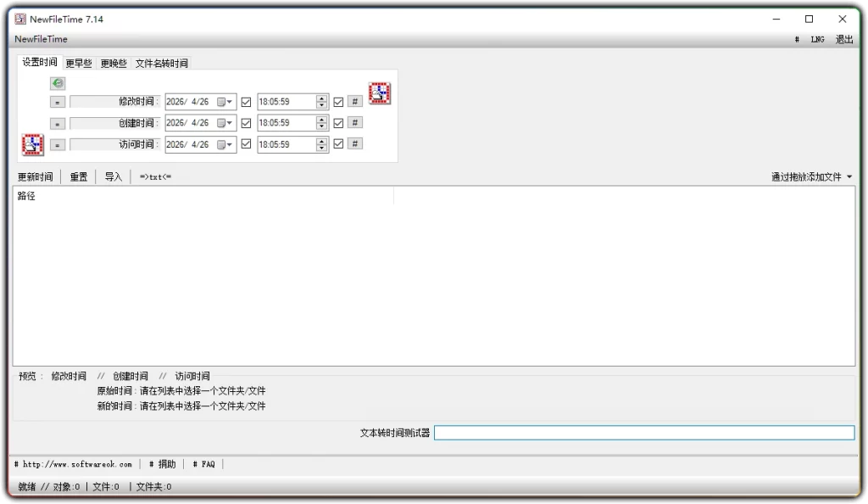Toggle the date checkbox for 访问时间

click(245, 143)
